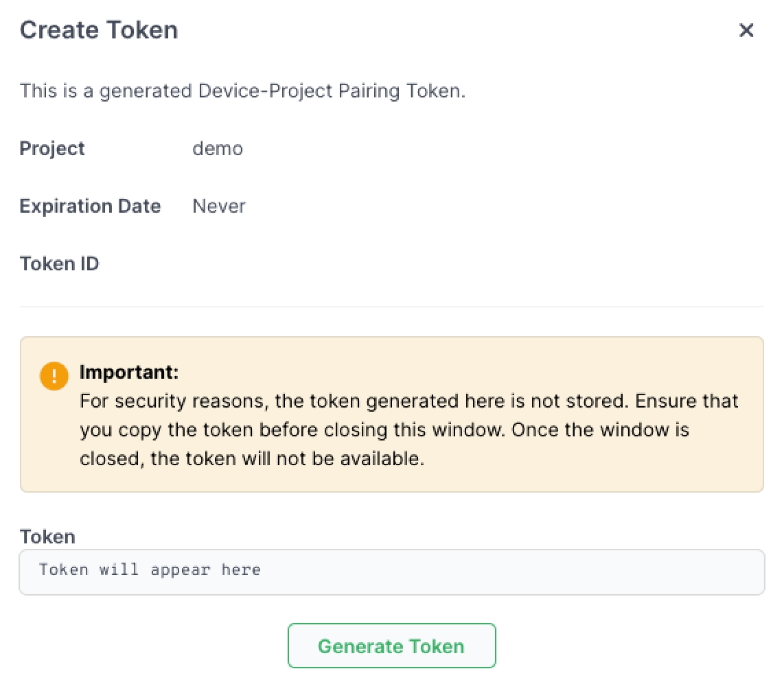Select the Project field label
This screenshot has height=682, width=784.
pos(52,148)
